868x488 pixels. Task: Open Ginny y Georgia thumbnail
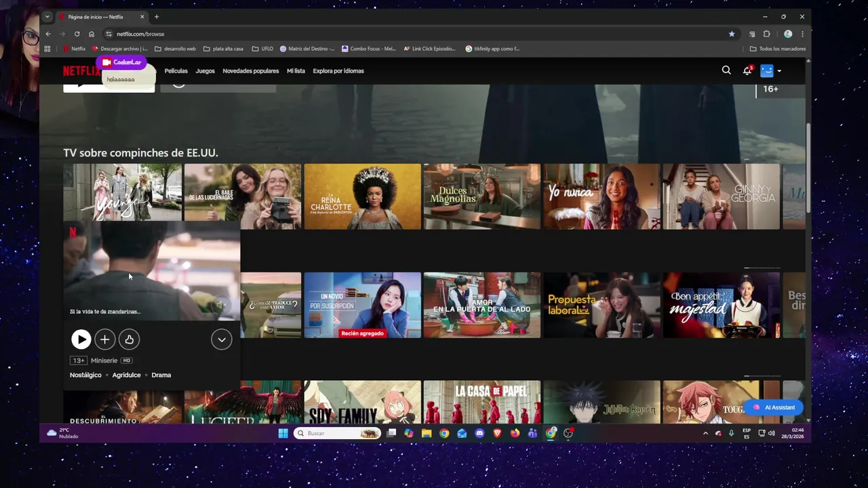(722, 197)
